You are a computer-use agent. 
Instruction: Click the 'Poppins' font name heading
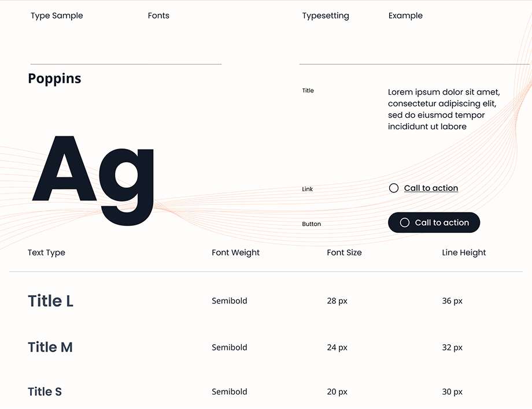(x=54, y=78)
